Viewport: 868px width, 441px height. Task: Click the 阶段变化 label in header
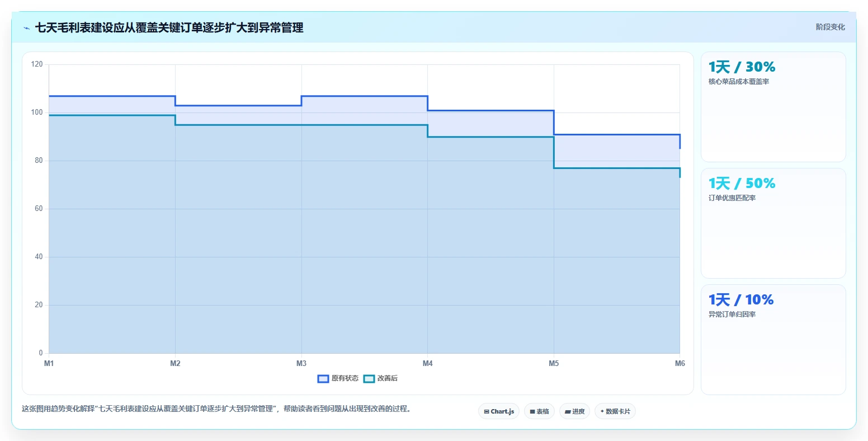(831, 27)
